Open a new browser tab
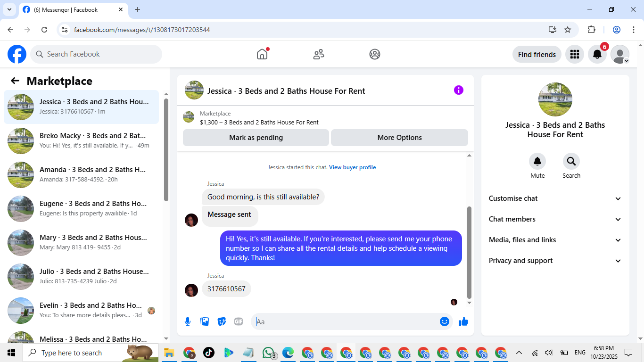 point(138,9)
